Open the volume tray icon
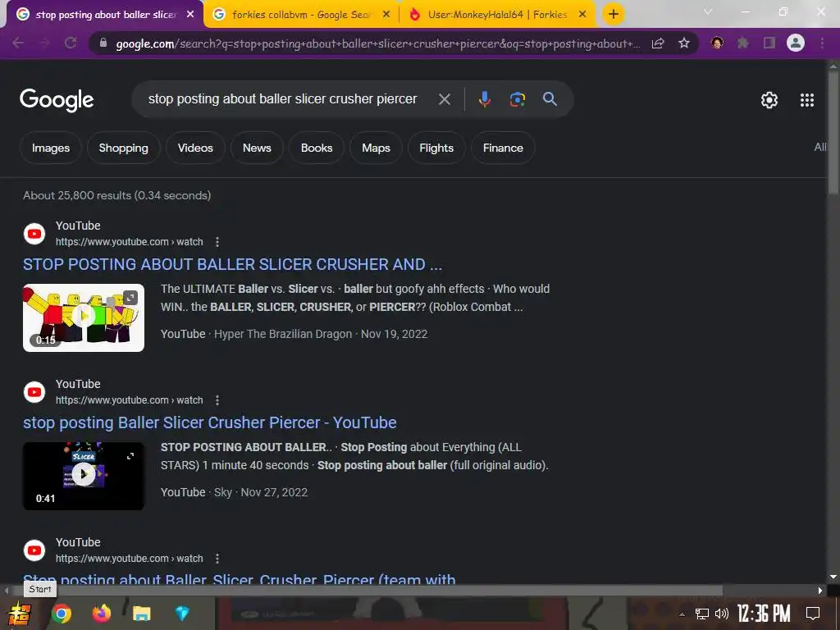 722,614
